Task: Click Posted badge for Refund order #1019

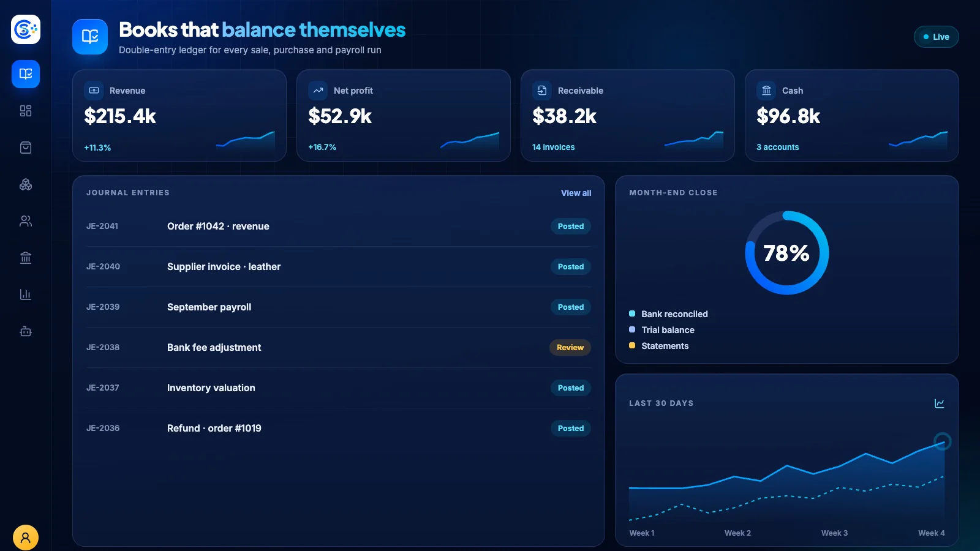Action: (571, 428)
